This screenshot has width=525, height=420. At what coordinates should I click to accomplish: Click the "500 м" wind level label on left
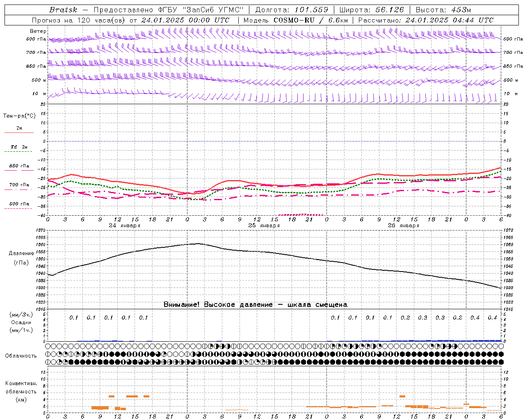pos(39,80)
